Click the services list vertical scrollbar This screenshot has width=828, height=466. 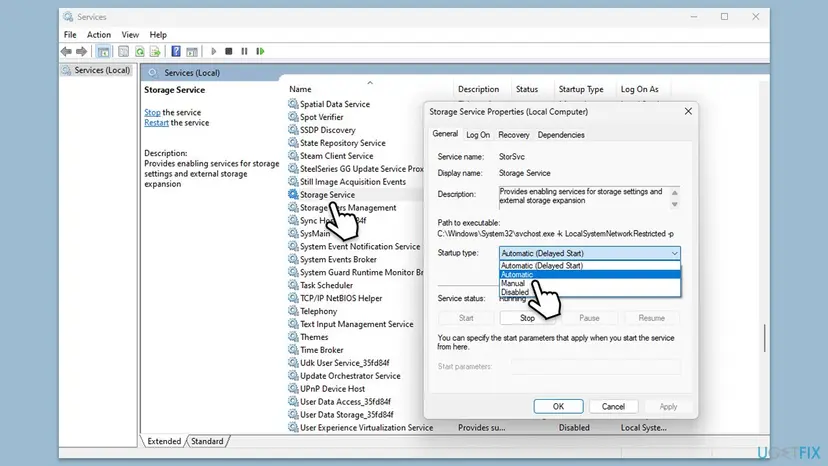[x=764, y=338]
